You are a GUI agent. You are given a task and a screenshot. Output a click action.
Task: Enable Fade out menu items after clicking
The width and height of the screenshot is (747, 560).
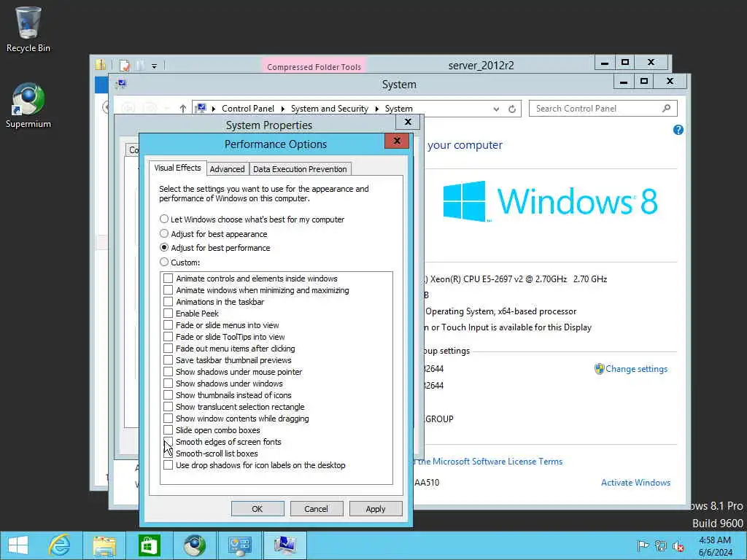169,348
